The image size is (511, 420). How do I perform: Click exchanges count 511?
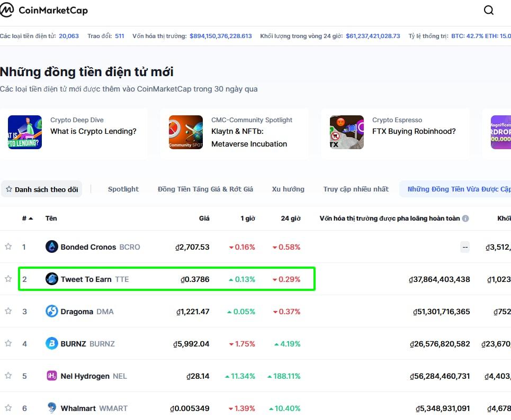click(x=120, y=36)
